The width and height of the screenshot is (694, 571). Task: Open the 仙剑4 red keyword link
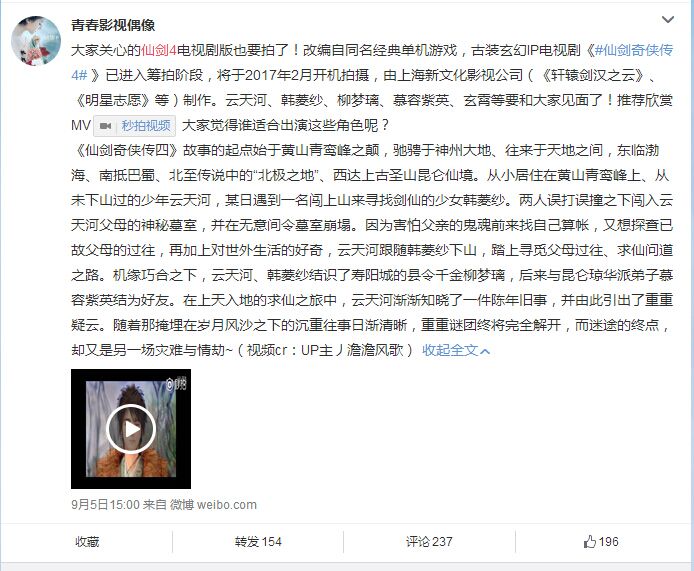pyautogui.click(x=159, y=50)
